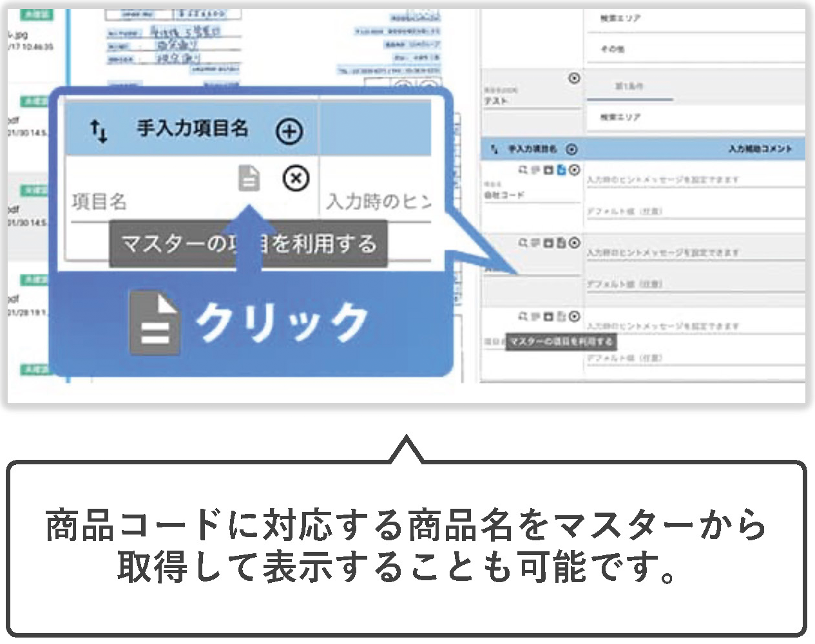Screen dimensions: 815x644
Task: Click comment lines icon in second manual-input row
Action: coord(535,243)
